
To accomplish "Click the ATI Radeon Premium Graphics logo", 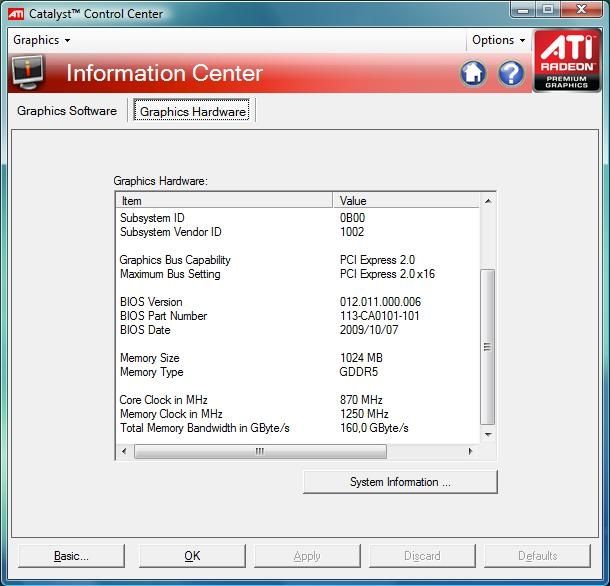I will tap(567, 60).
